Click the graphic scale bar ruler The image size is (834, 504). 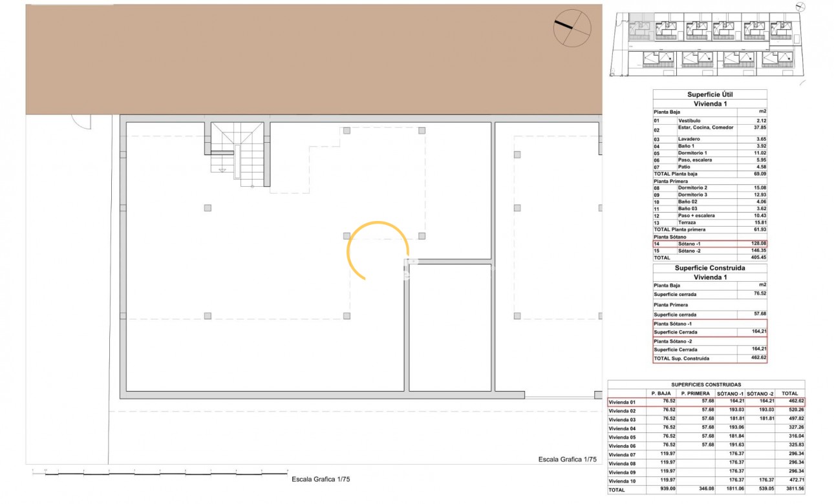[x=160, y=472]
